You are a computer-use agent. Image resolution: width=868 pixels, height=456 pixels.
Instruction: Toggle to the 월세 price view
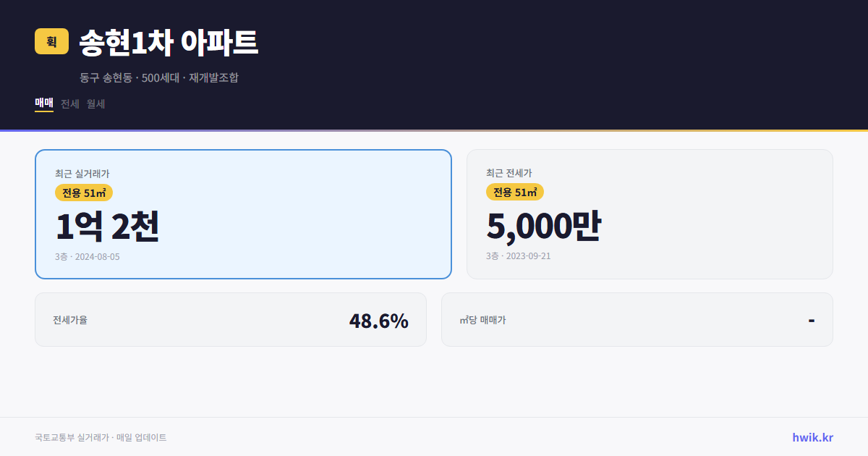pyautogui.click(x=94, y=104)
